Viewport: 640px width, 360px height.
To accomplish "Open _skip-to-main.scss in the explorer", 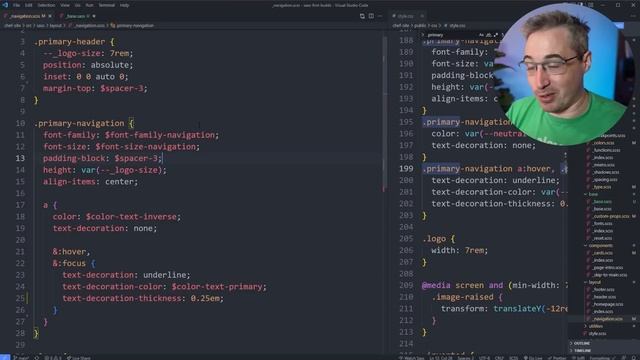I will coord(610,275).
